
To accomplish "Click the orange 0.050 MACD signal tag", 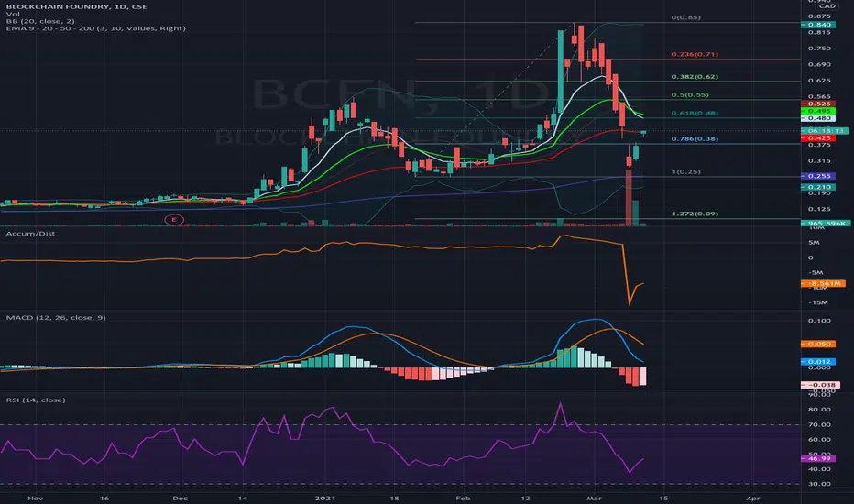I will (x=818, y=345).
